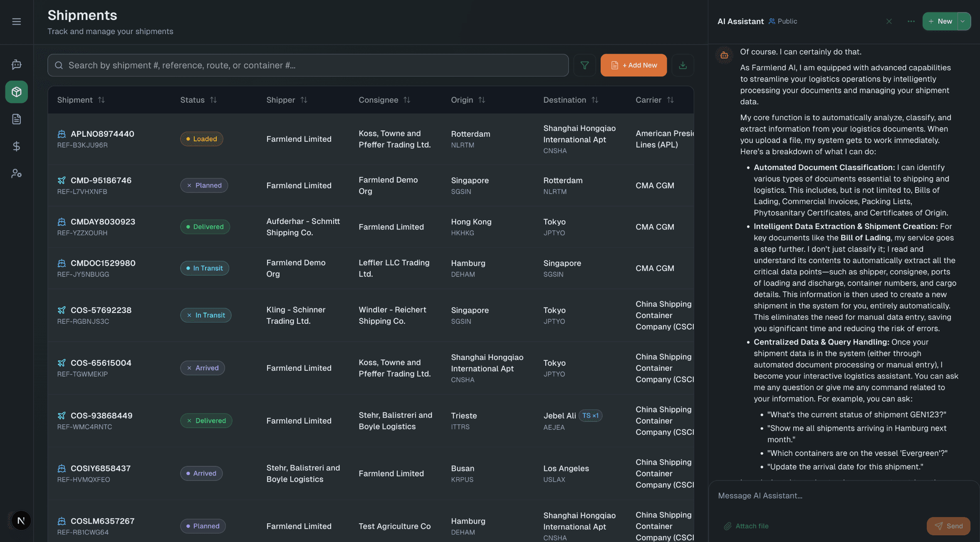Click the + Add New button
This screenshot has width=980, height=542.
click(634, 65)
